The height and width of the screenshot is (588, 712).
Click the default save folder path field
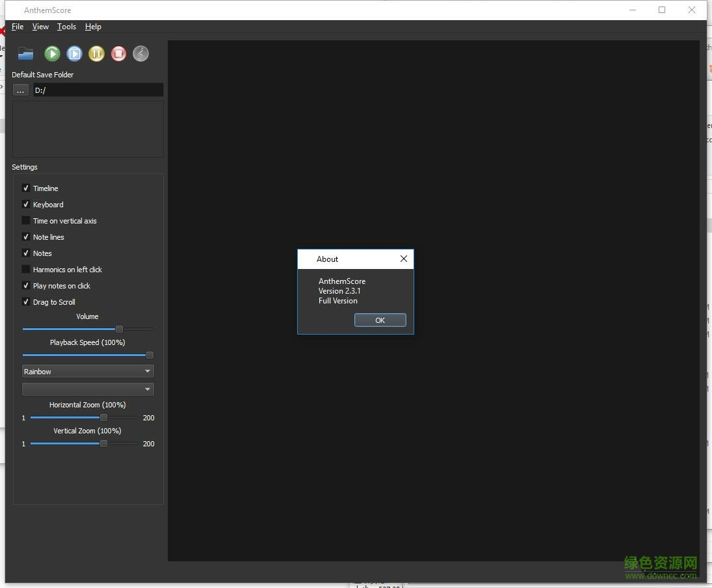pos(98,90)
